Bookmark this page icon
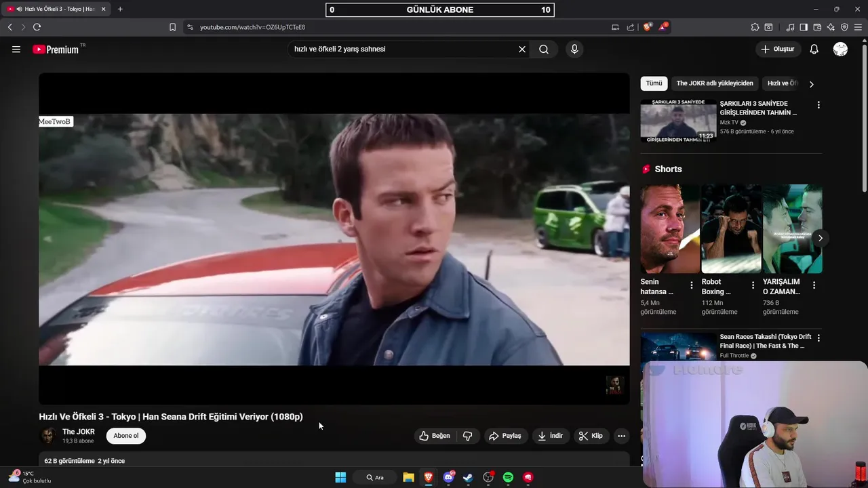The image size is (868, 488). (172, 27)
